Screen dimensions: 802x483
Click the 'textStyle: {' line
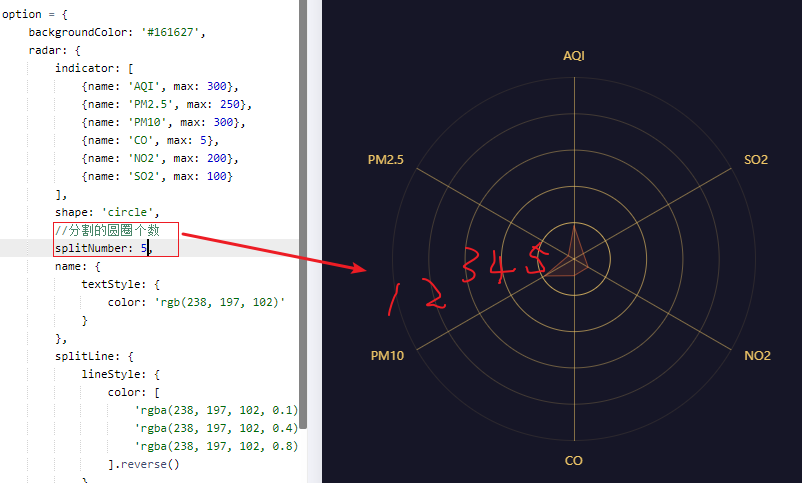pyautogui.click(x=121, y=284)
